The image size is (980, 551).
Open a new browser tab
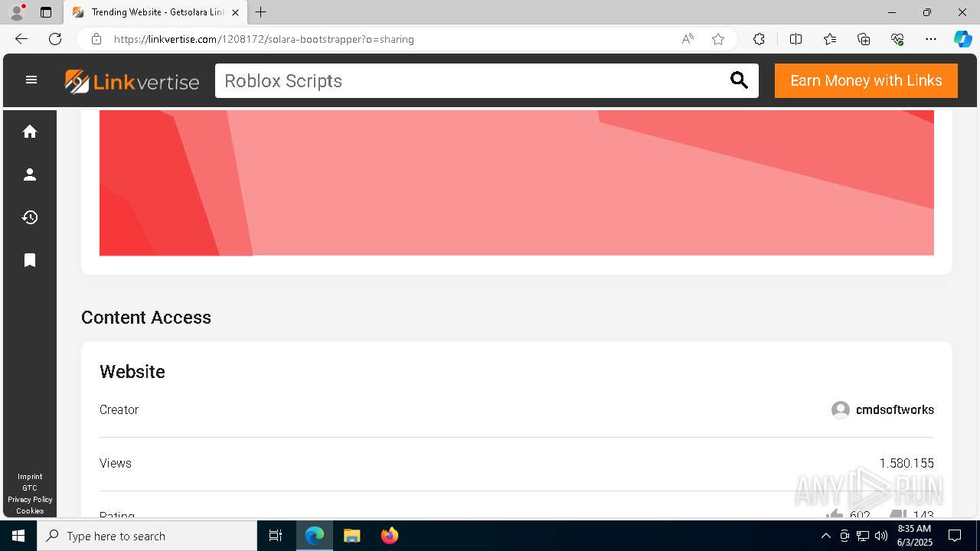pyautogui.click(x=260, y=12)
